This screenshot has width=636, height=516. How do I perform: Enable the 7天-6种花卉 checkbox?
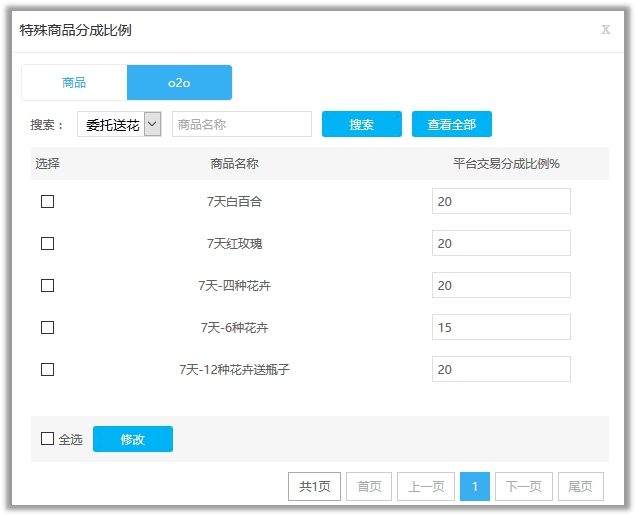click(x=47, y=328)
